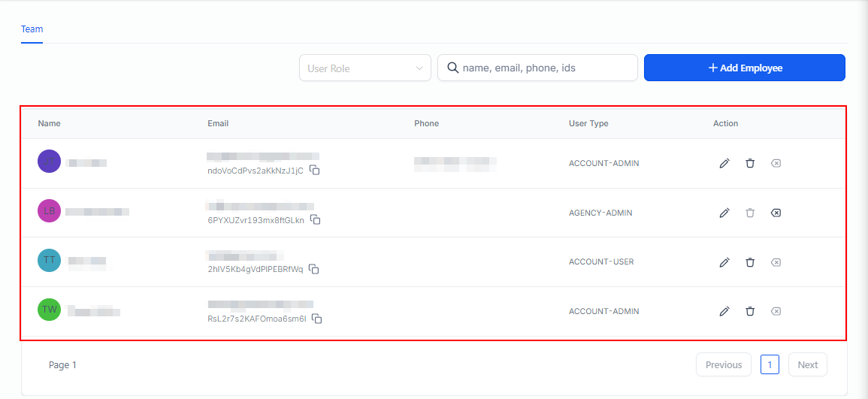Select page number 1
This screenshot has width=868, height=399.
point(770,365)
